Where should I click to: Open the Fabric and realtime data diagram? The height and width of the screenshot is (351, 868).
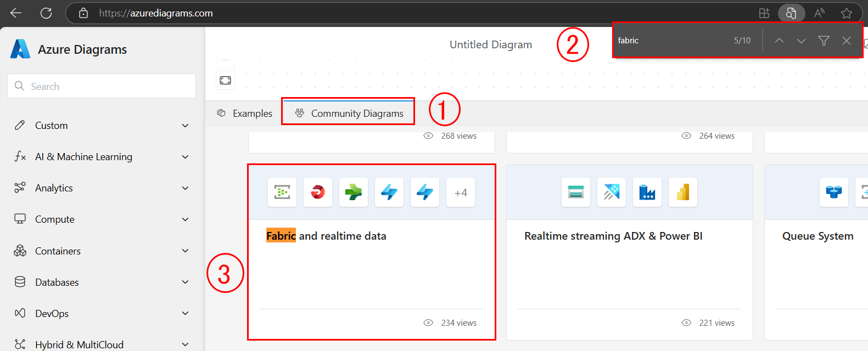326,236
